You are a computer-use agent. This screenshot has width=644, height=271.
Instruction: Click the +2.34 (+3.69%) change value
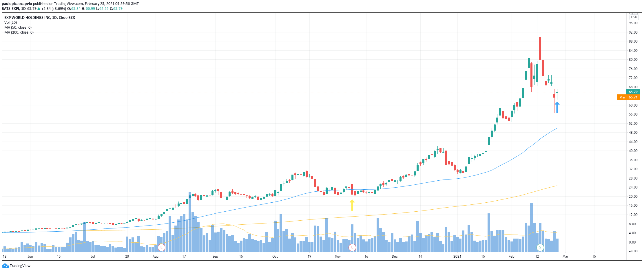point(54,9)
